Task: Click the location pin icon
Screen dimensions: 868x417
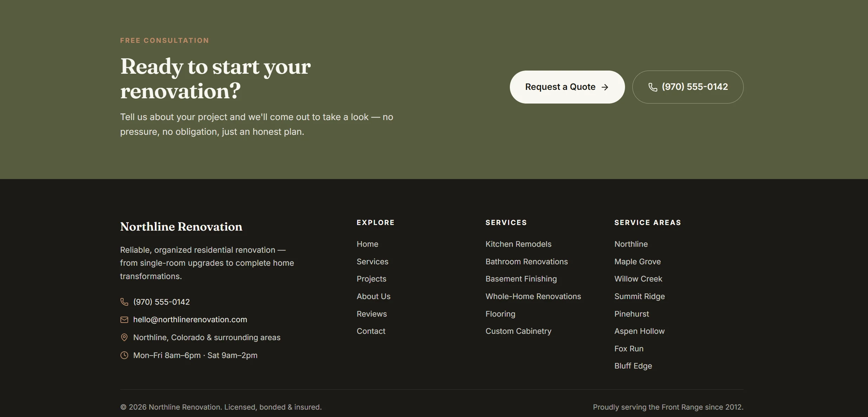Action: pyautogui.click(x=124, y=337)
